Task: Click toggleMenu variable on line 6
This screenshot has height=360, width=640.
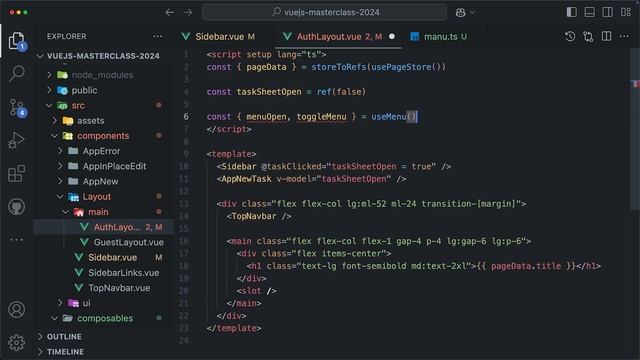Action: 321,117
